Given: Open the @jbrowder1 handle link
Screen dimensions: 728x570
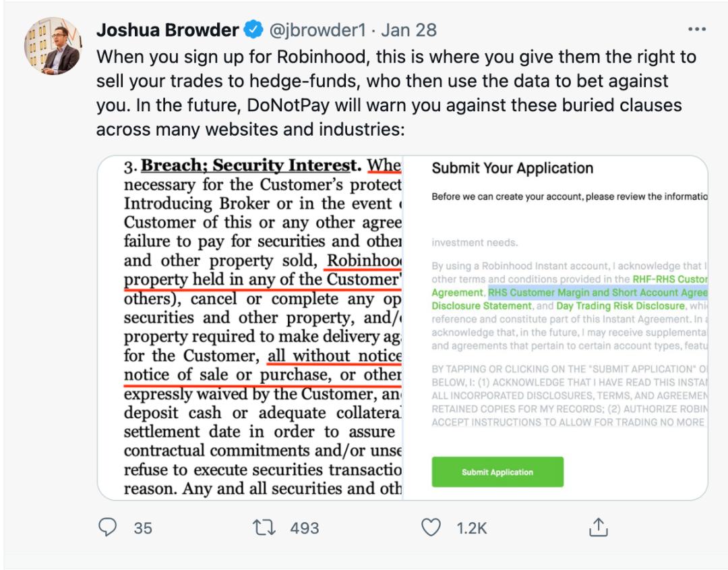Looking at the screenshot, I should (x=317, y=30).
